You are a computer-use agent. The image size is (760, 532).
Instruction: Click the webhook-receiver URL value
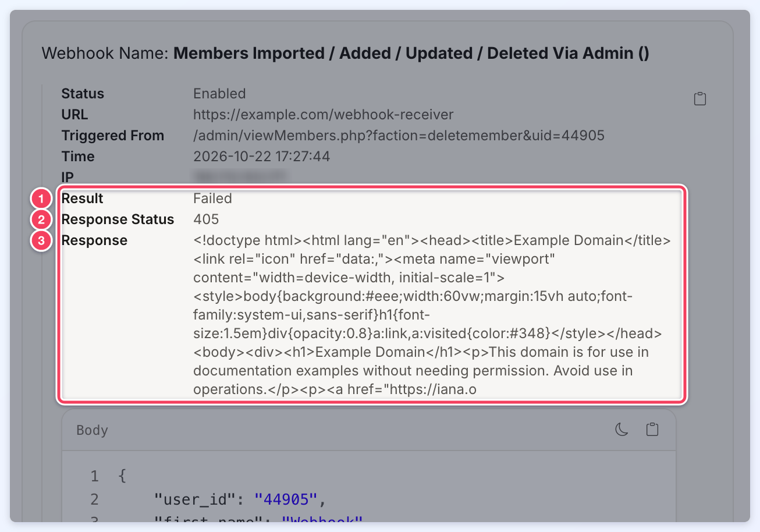[323, 115]
